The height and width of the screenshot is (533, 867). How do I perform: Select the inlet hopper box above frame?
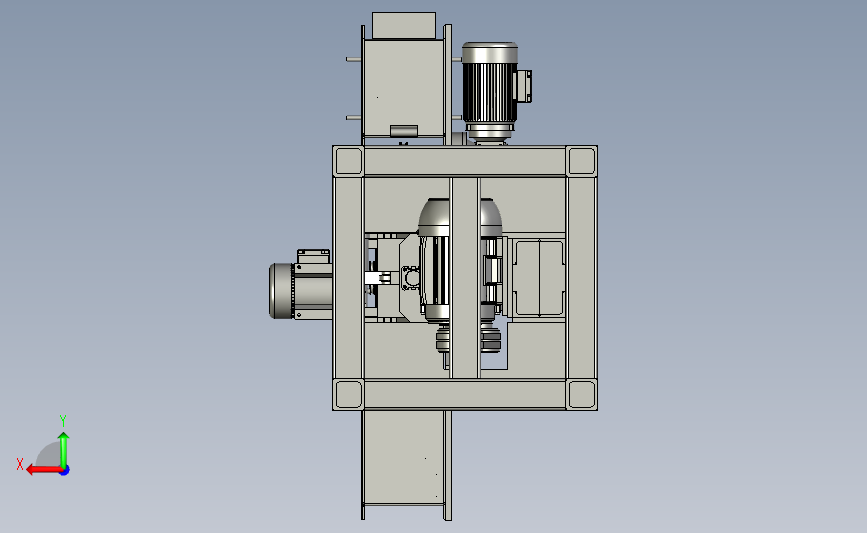point(404,87)
